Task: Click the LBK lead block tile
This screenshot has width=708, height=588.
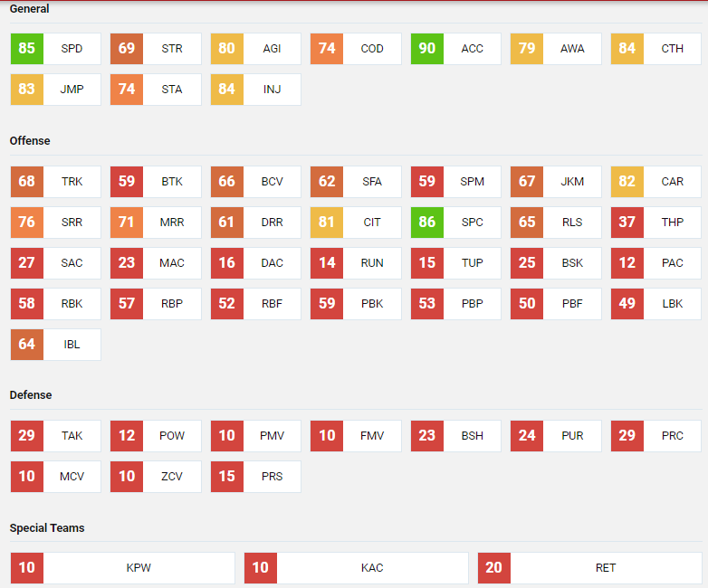Action: (x=655, y=304)
